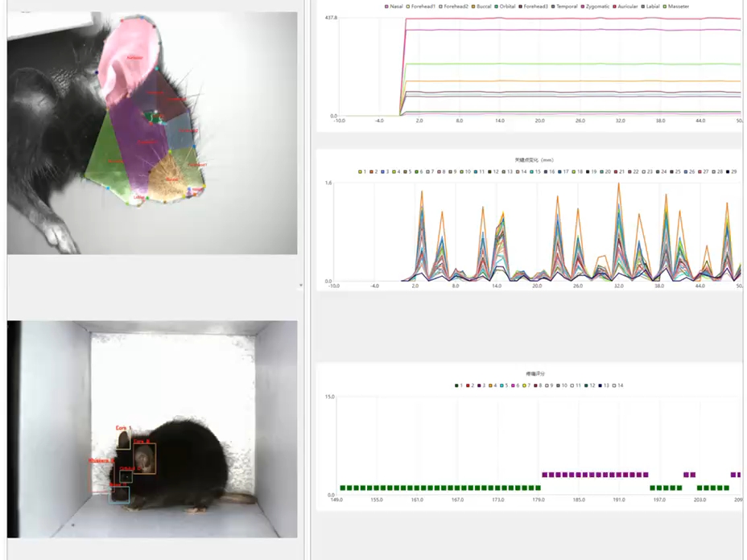Toggle keypoint 17 in the middle chart legend
The width and height of the screenshot is (747, 560).
pos(563,171)
